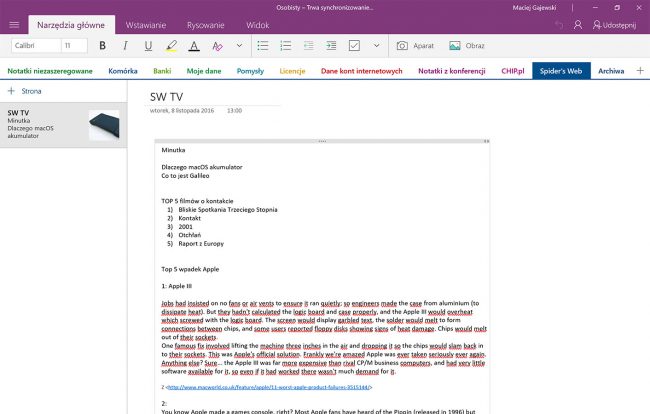Open the Wstawianie ribbon tab
Image resolution: width=650 pixels, height=414 pixels.
pyautogui.click(x=146, y=25)
